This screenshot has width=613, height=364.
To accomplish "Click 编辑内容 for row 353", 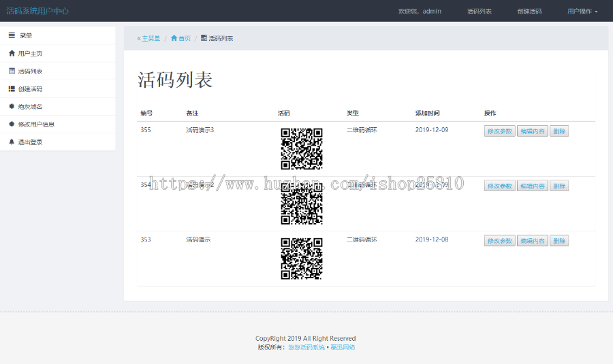I will pos(533,241).
